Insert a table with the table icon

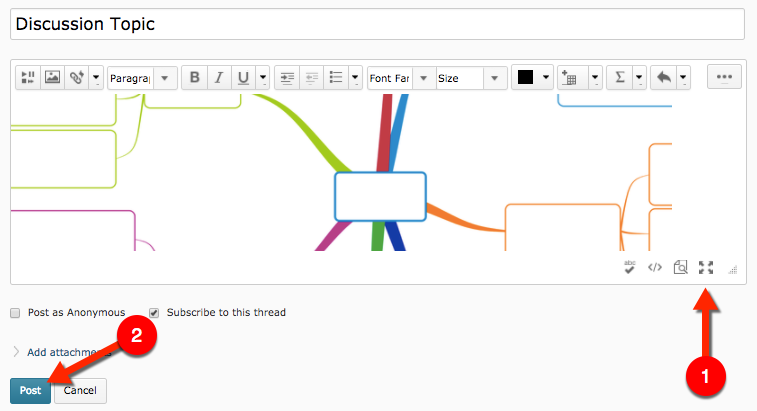click(570, 77)
